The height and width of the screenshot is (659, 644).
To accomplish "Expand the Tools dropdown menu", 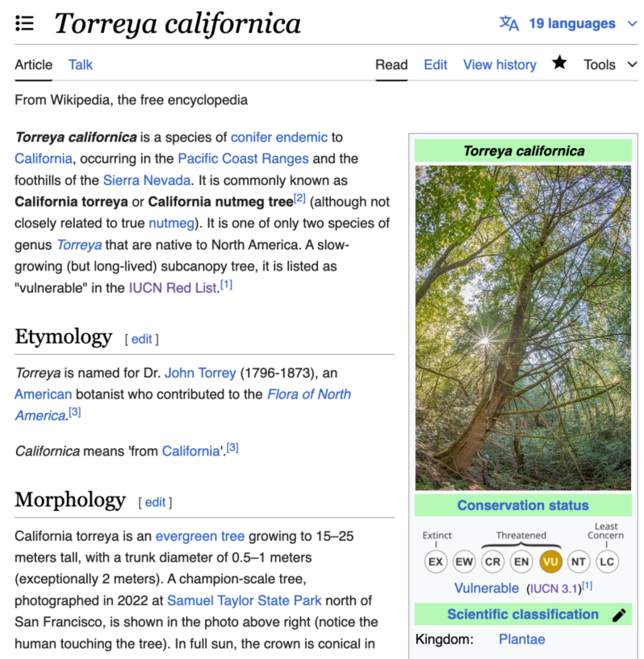I will [x=610, y=65].
